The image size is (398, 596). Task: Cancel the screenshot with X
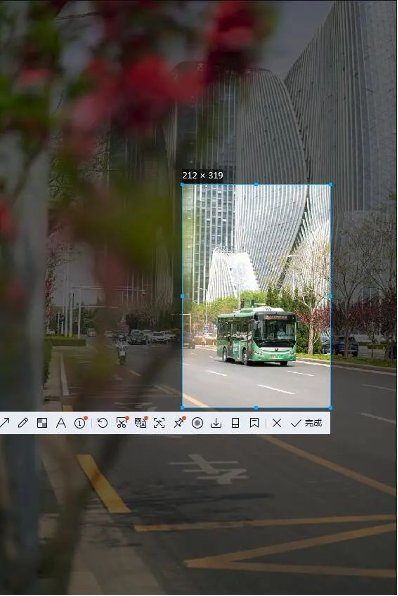click(x=277, y=423)
